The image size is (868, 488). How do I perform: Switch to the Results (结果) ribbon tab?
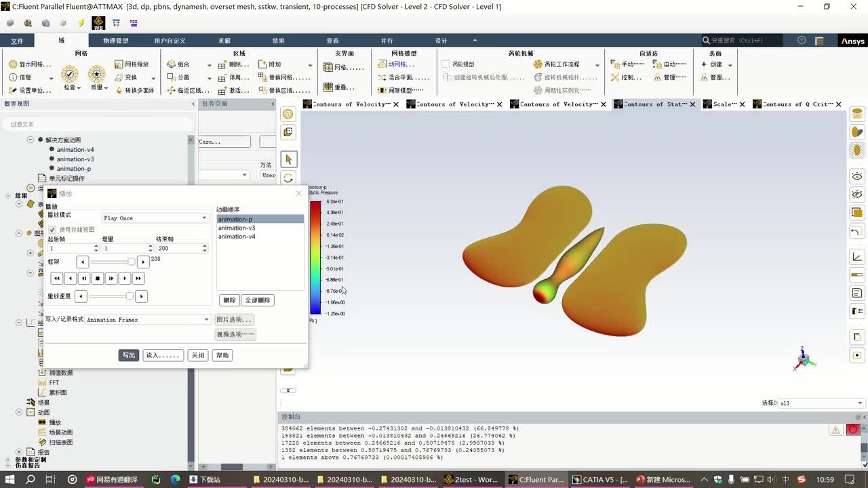click(x=278, y=41)
